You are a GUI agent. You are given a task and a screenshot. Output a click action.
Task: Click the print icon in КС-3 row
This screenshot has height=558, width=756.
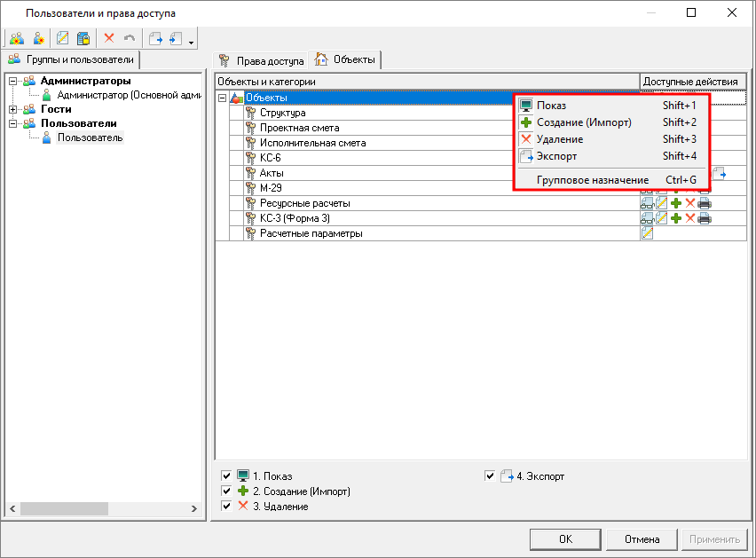[x=705, y=218]
